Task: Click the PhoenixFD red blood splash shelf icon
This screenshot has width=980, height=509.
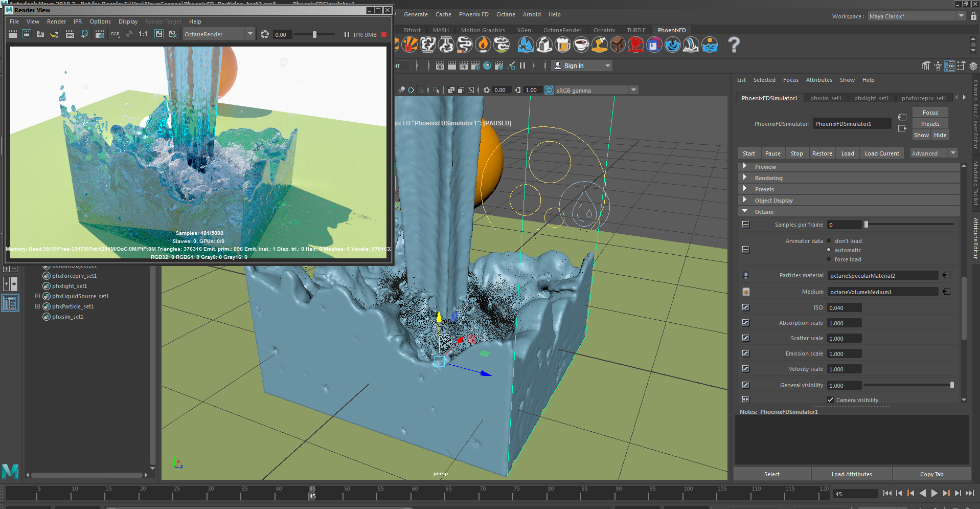Action: (x=636, y=45)
